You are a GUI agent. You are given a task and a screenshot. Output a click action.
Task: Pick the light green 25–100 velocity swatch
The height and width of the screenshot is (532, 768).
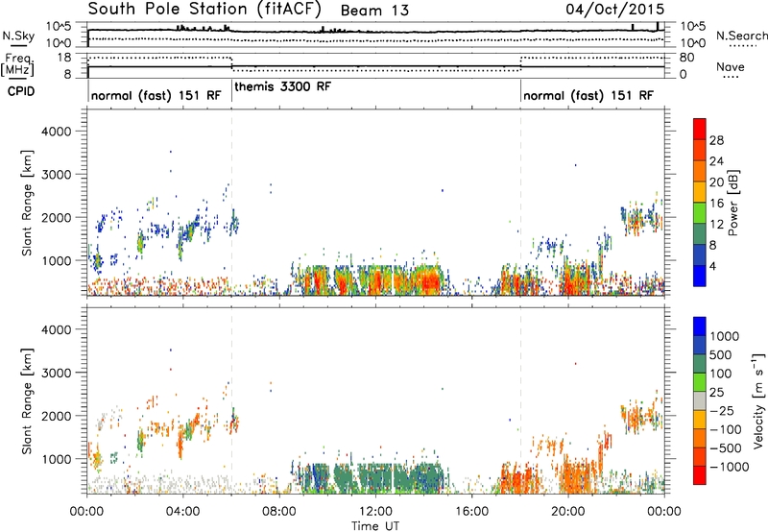700,382
